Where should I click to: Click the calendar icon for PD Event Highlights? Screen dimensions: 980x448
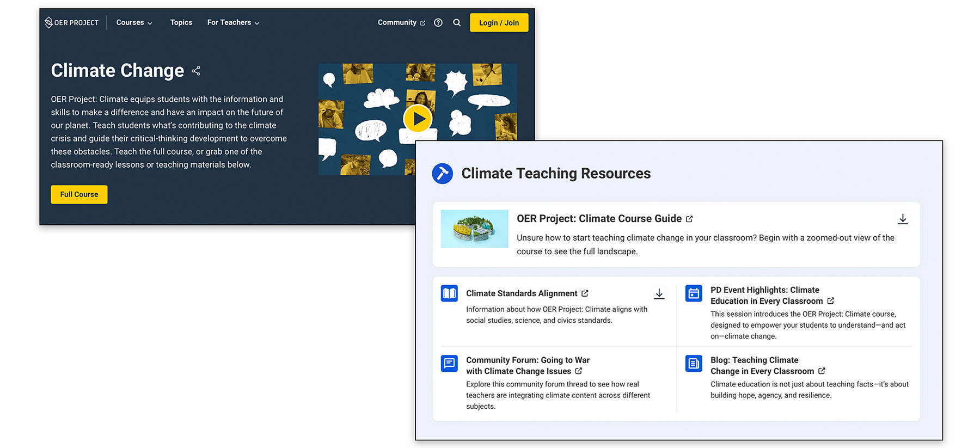coord(694,293)
